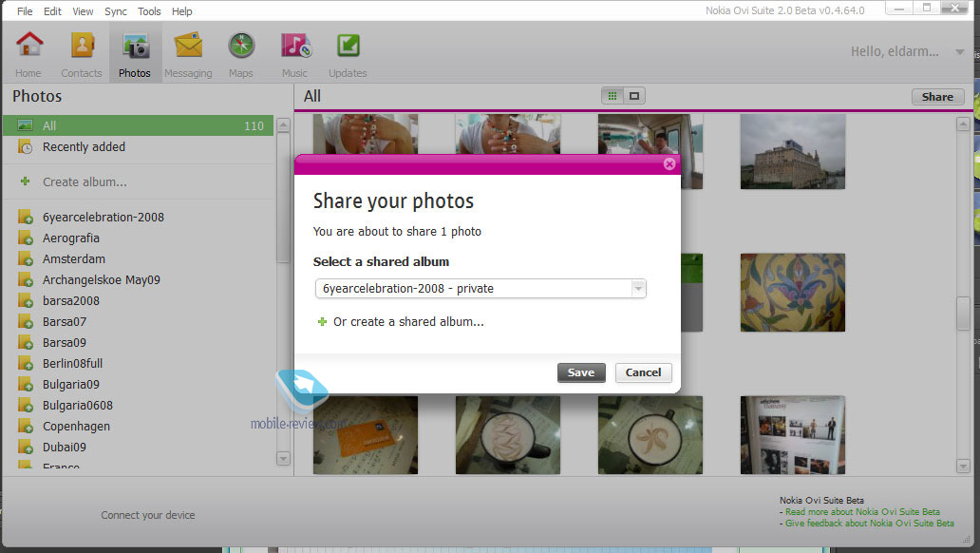The image size is (980, 553).
Task: Click the plus icon for creating shared album
Action: pos(322,321)
